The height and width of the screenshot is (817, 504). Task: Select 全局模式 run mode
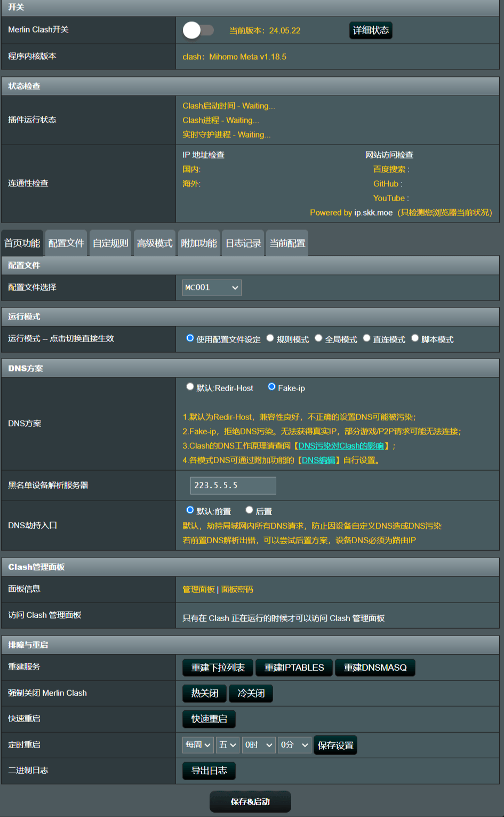point(318,338)
